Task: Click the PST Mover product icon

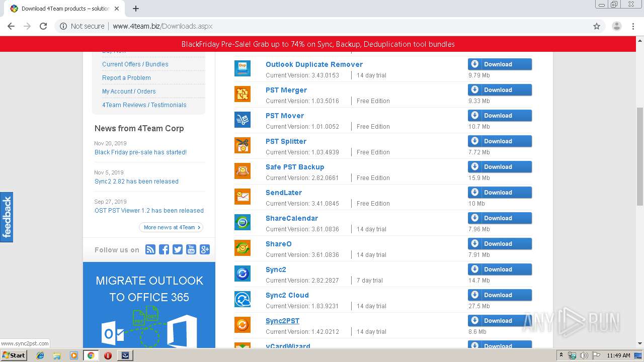Action: click(243, 120)
